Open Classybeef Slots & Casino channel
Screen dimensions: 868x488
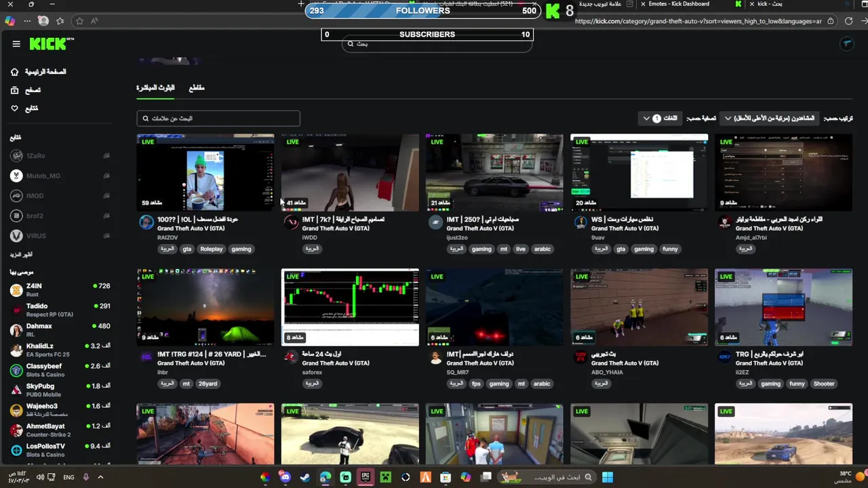coord(60,370)
